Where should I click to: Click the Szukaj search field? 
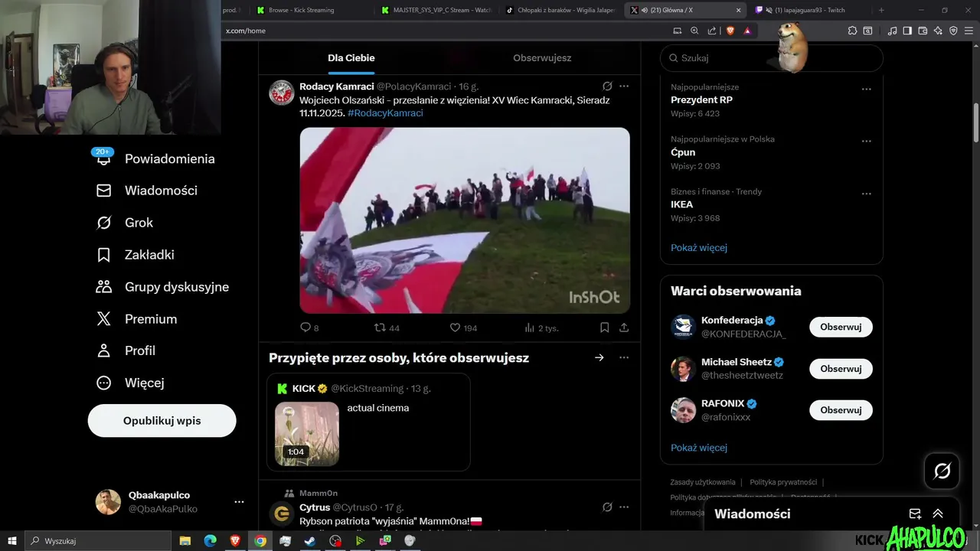click(772, 58)
